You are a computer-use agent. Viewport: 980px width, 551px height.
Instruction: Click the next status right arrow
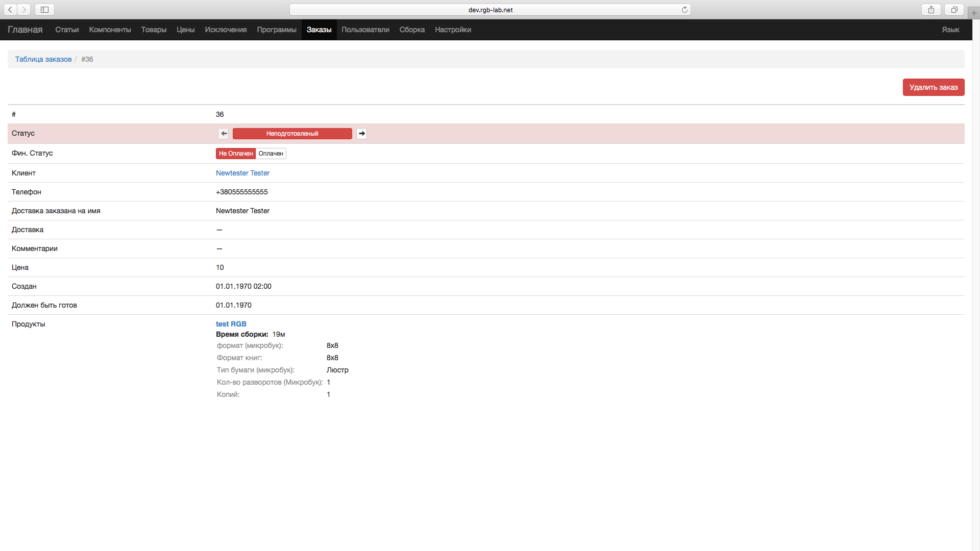[361, 134]
